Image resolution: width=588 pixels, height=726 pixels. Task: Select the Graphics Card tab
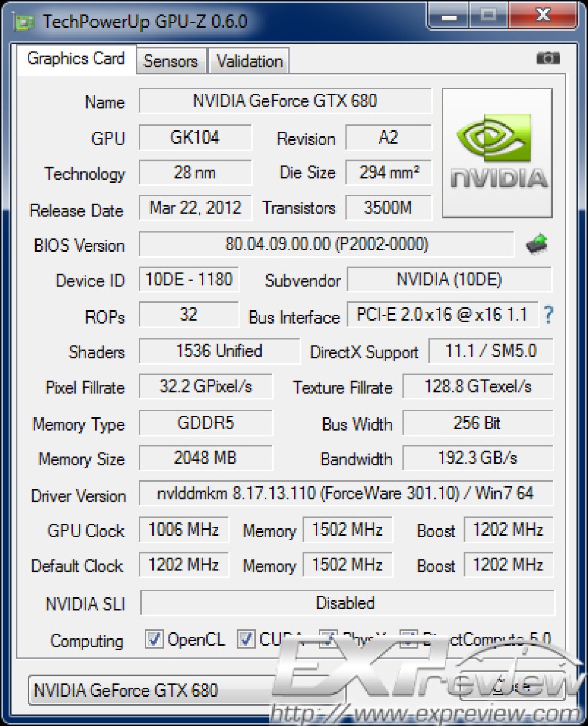click(76, 59)
